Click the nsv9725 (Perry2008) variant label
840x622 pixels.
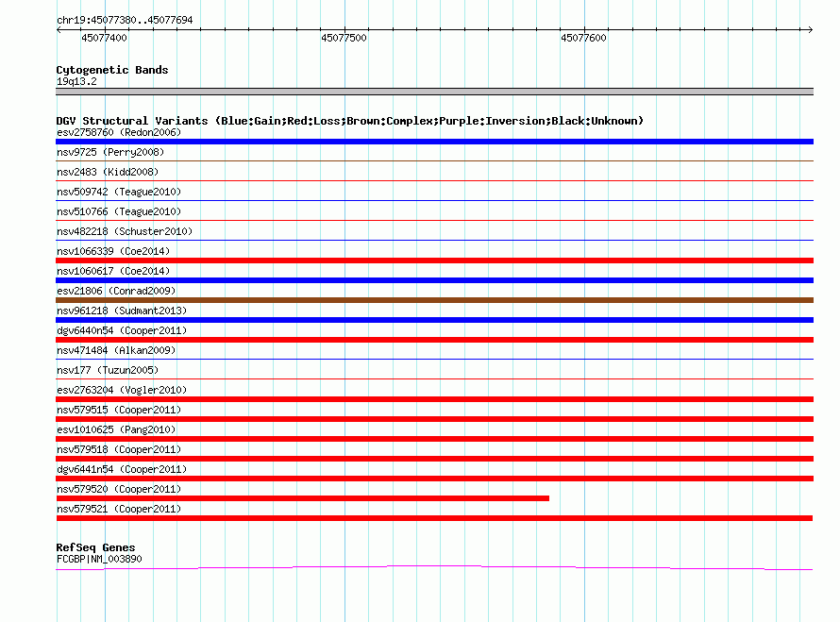point(110,152)
